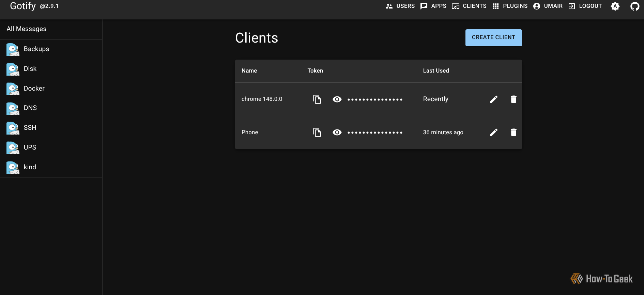Delete the Phone client
Image resolution: width=644 pixels, height=295 pixels.
coord(513,132)
